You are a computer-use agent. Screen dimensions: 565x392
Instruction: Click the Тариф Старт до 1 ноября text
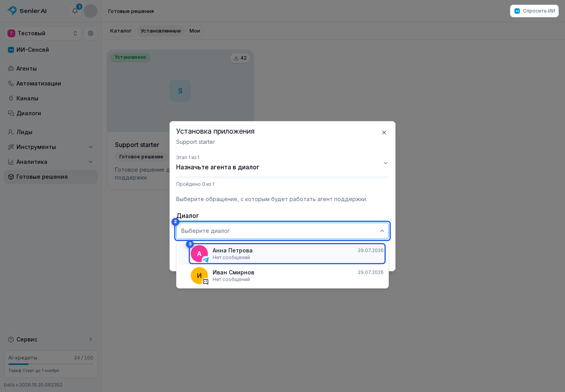pyautogui.click(x=34, y=371)
